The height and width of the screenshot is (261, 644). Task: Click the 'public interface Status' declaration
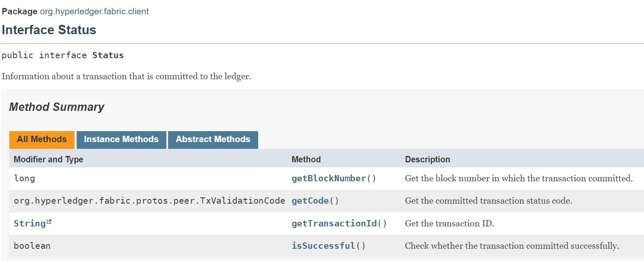(63, 55)
